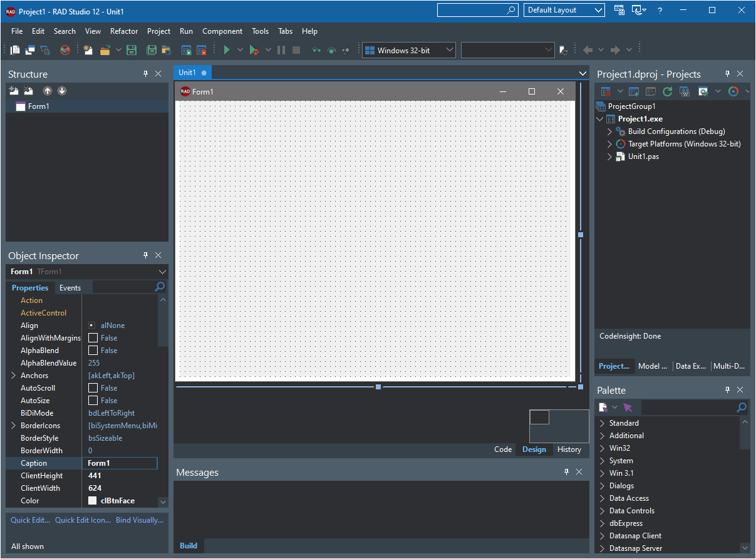Click the View Form icon in toolbar
This screenshot has height=559, width=756.
[30, 50]
